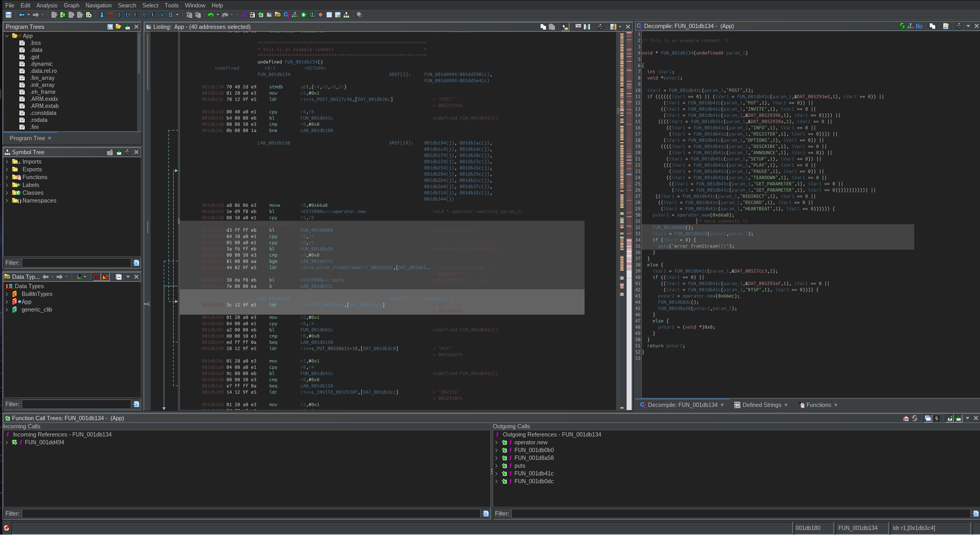This screenshot has width=980, height=535.
Task: Click the green Run script play icon
Action: pyautogui.click(x=304, y=15)
